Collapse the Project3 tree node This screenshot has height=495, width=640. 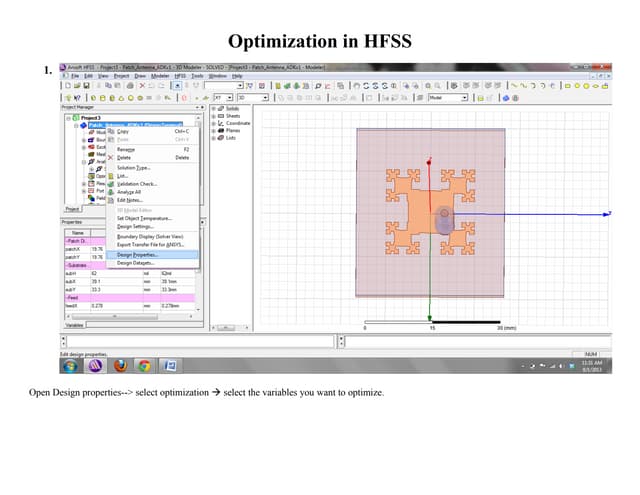click(68, 117)
